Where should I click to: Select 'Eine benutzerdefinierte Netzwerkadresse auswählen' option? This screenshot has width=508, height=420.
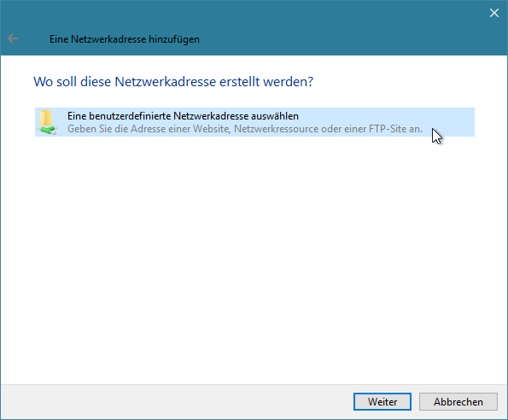click(254, 122)
